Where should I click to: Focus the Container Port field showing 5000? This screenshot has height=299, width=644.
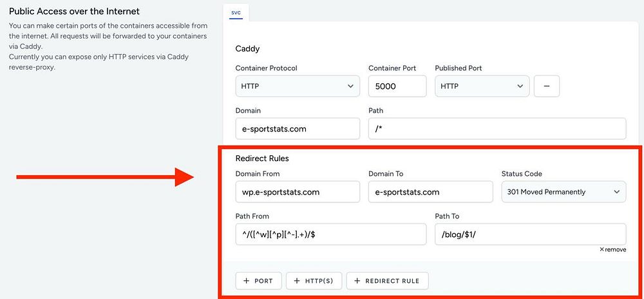click(x=397, y=86)
